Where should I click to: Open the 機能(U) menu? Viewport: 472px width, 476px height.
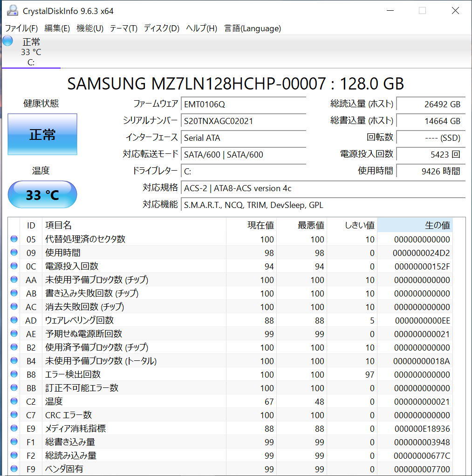[x=90, y=28]
